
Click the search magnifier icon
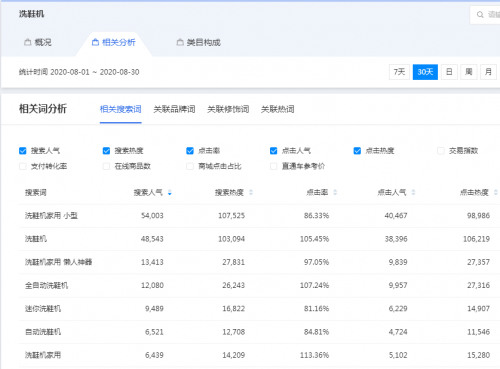tap(480, 15)
